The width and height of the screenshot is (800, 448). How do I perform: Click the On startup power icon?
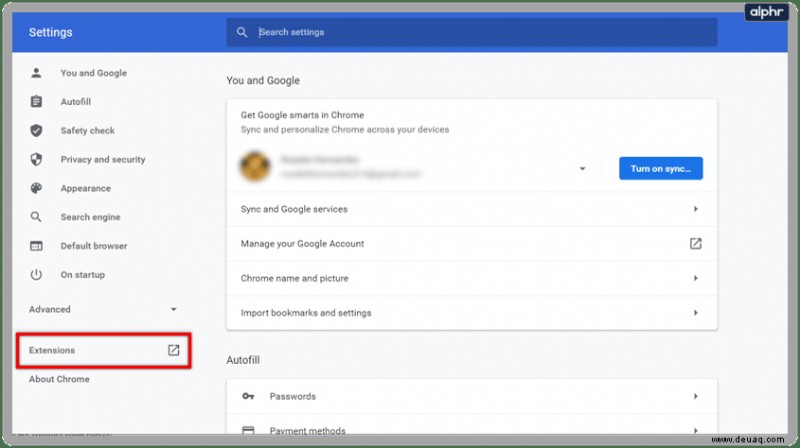coord(36,275)
